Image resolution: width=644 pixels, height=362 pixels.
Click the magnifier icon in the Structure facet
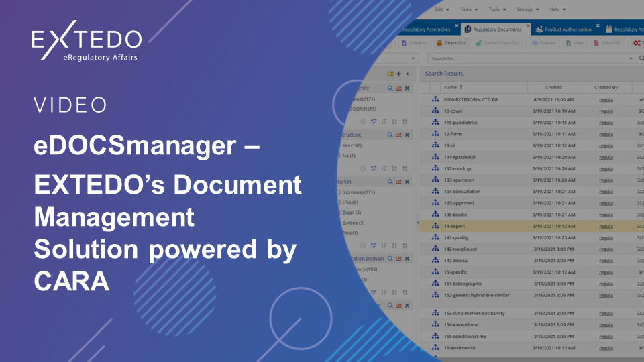(390, 135)
